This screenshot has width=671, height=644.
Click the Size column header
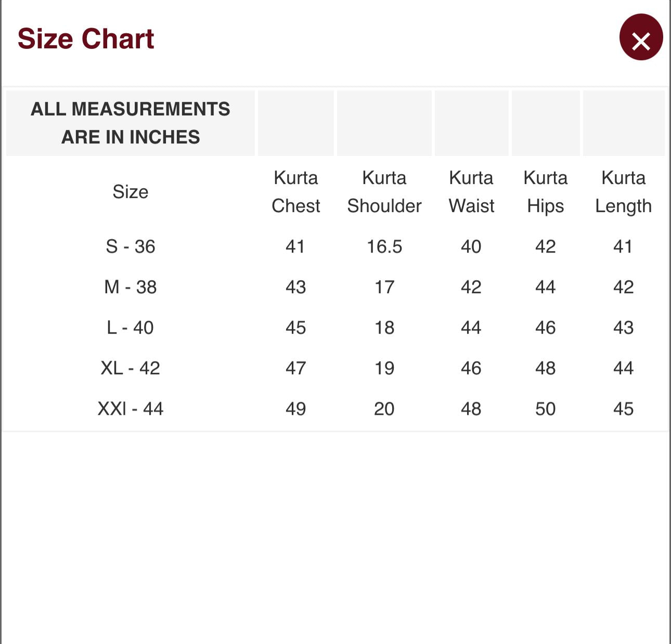131,192
